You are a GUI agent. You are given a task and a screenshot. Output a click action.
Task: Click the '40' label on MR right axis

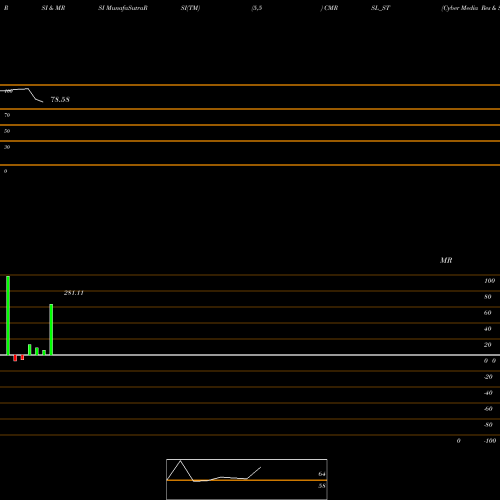click(x=488, y=329)
